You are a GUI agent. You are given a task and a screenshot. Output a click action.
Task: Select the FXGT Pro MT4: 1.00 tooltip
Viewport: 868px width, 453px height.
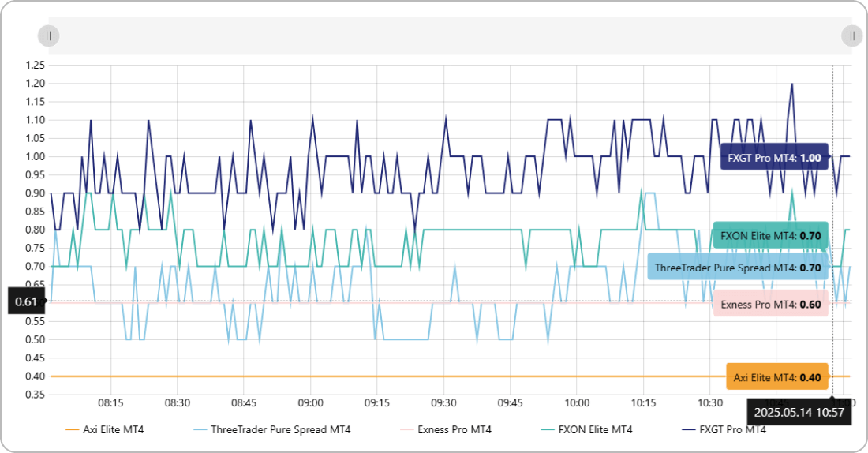pyautogui.click(x=774, y=158)
